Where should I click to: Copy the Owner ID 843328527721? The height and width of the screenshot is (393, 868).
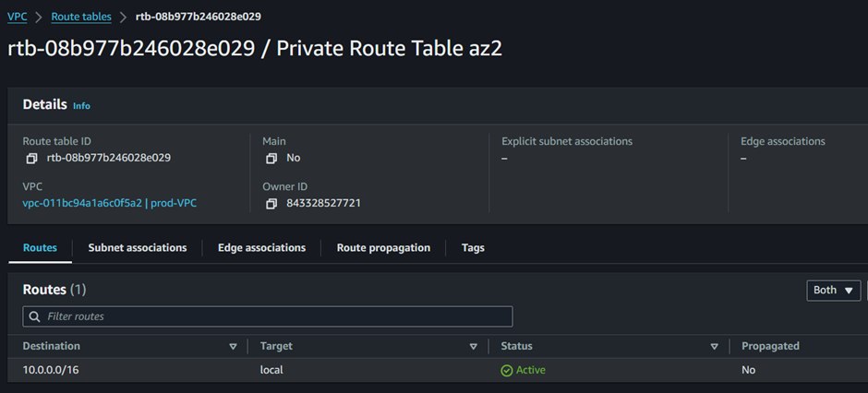point(271,204)
